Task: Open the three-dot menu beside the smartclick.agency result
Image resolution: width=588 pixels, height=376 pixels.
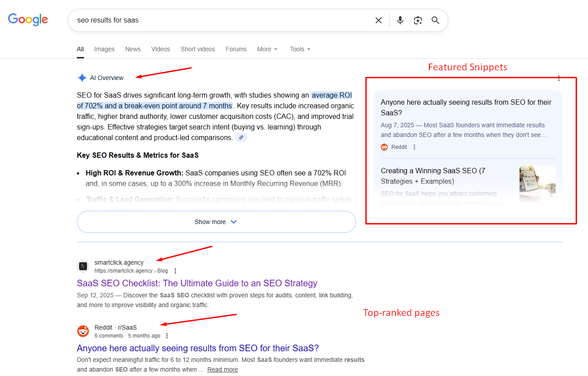Action: coord(175,270)
